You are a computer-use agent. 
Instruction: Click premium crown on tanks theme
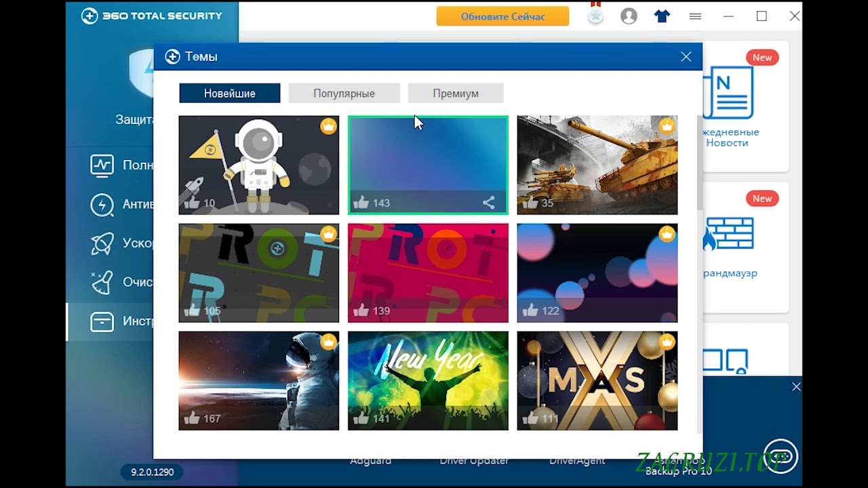pos(667,126)
